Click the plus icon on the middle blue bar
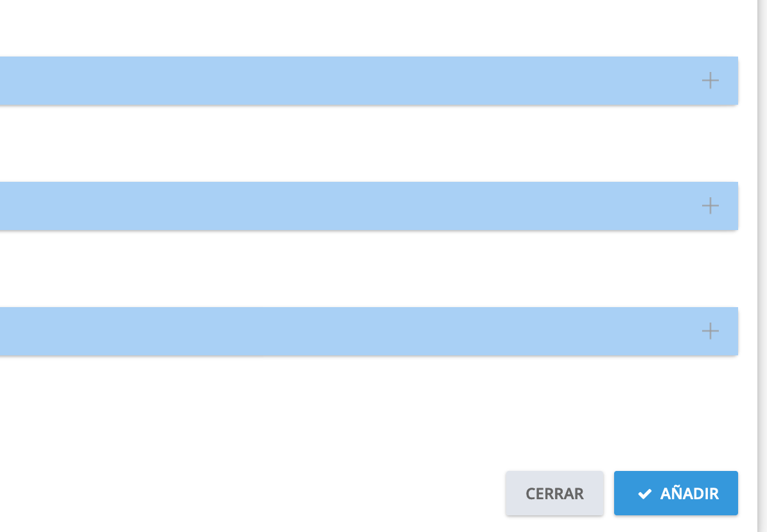 [x=710, y=206]
